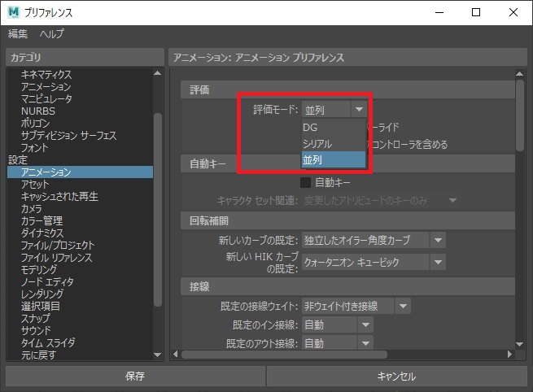The image size is (533, 392).
Task: Choose the highlighted 並列 list option
Action: tap(334, 159)
